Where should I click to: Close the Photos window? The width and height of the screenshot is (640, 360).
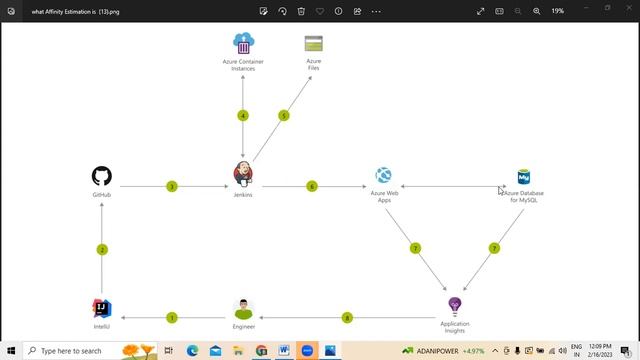click(629, 8)
